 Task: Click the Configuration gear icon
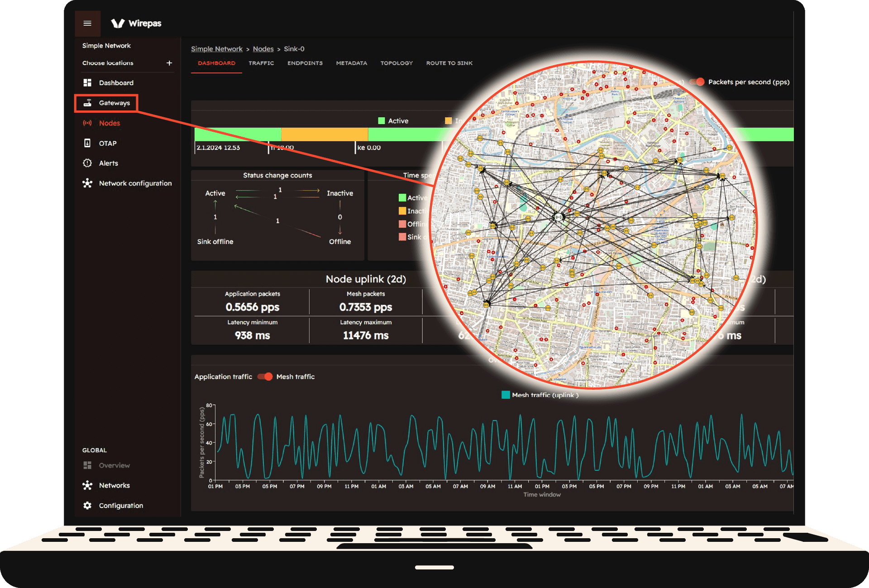[x=87, y=506]
